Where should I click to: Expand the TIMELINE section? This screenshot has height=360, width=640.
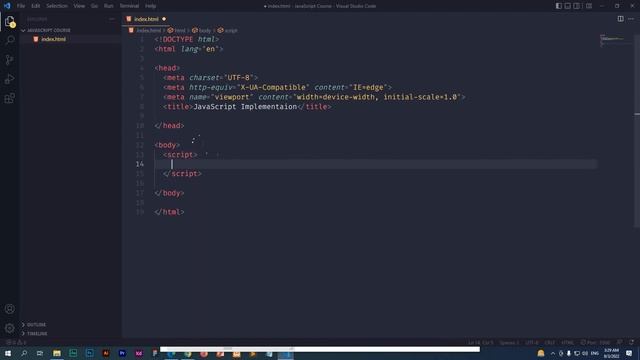click(37, 333)
